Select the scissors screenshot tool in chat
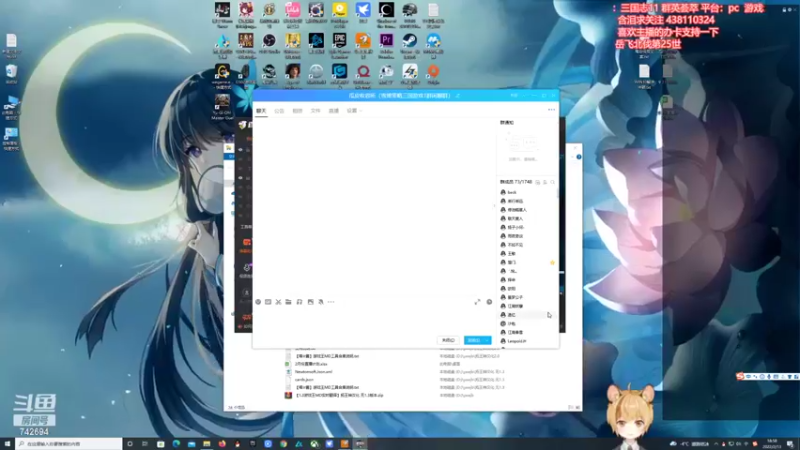Image resolution: width=800 pixels, height=450 pixels. (x=278, y=302)
